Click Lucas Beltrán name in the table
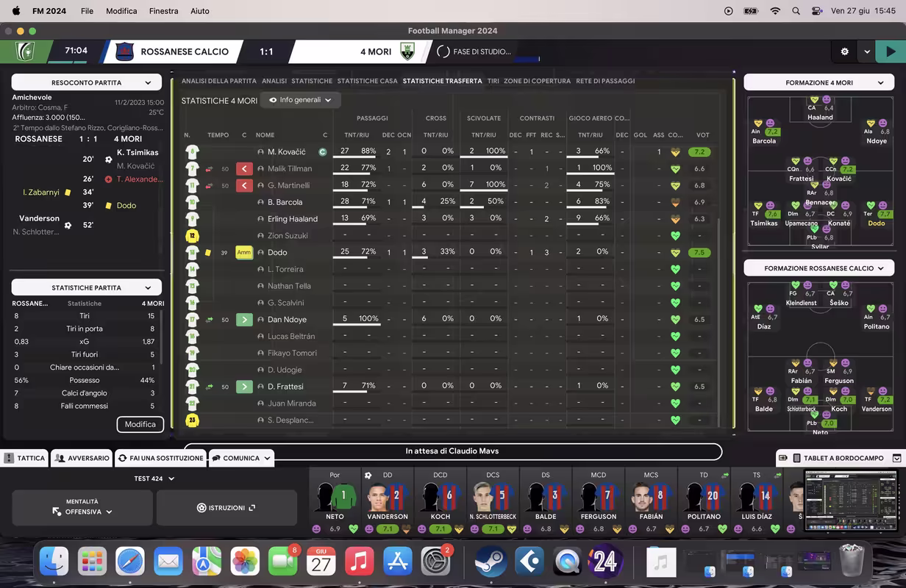The height and width of the screenshot is (588, 906). (x=292, y=337)
